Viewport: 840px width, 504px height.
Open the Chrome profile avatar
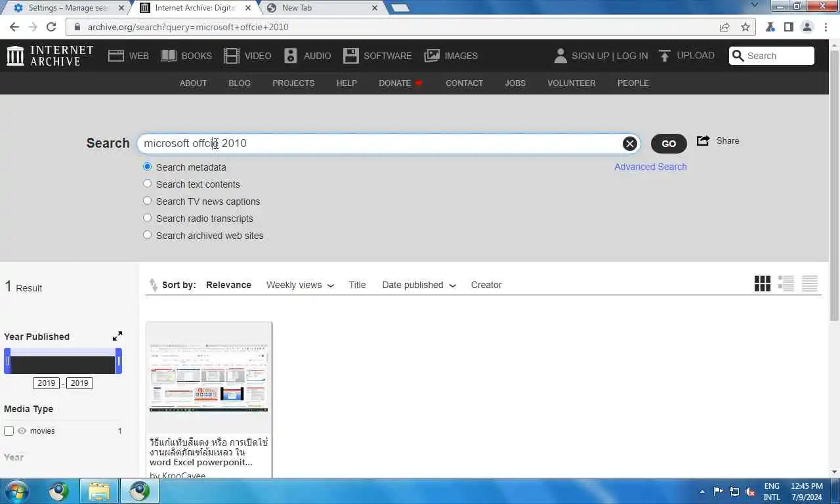807,27
